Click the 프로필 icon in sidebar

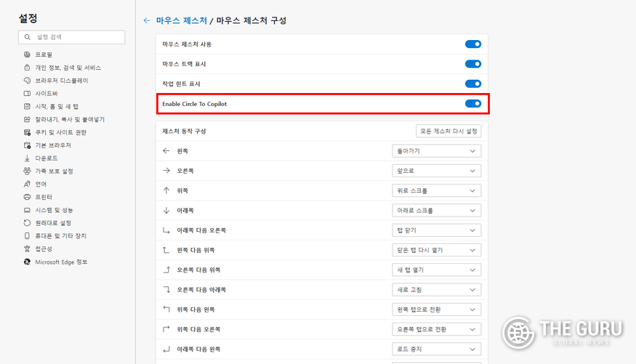27,54
